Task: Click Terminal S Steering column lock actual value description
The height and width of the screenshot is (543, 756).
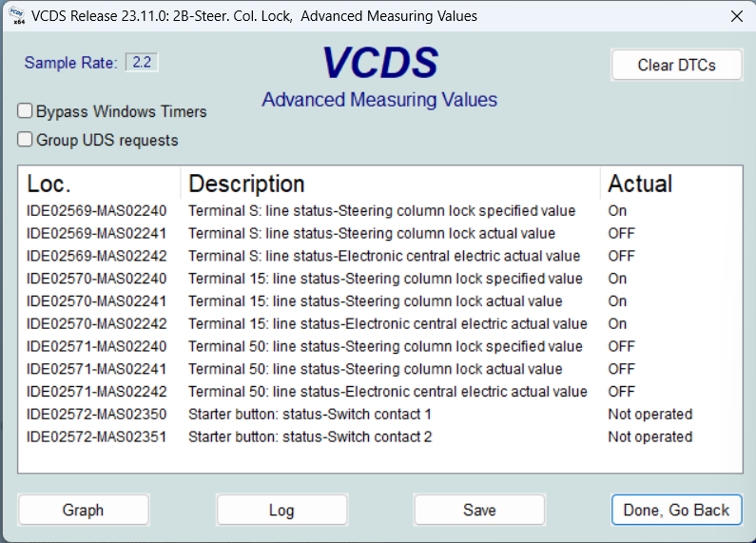Action: (372, 233)
